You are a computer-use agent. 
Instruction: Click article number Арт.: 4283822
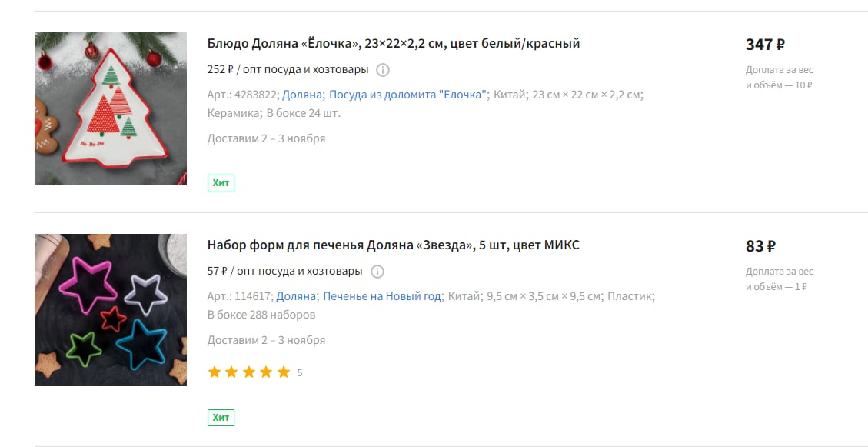[244, 95]
